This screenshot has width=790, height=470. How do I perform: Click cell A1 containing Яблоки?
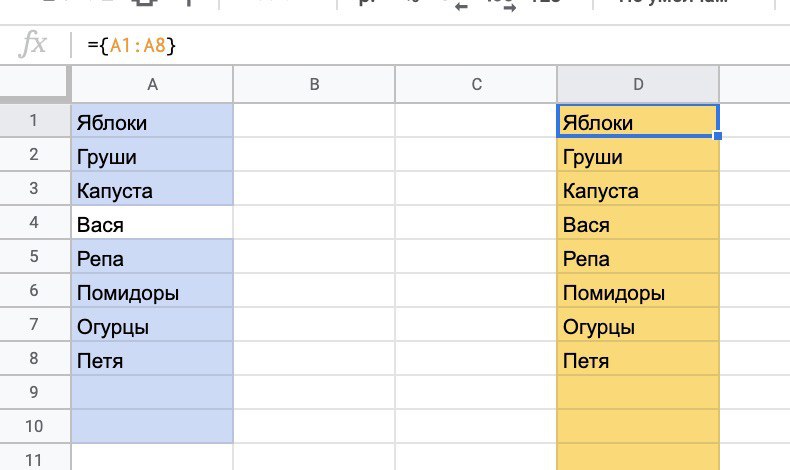pyautogui.click(x=152, y=122)
